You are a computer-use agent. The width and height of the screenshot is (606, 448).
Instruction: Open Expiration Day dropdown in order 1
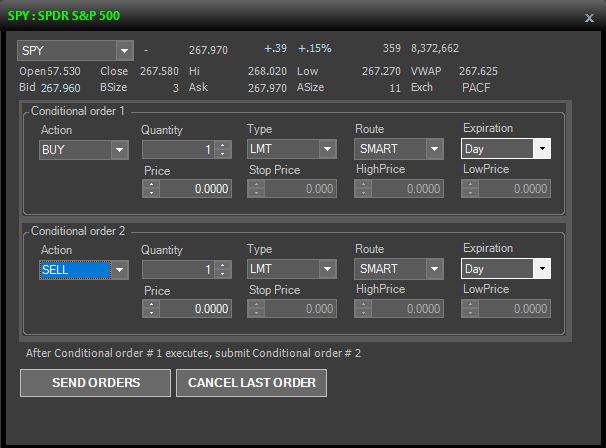(541, 149)
